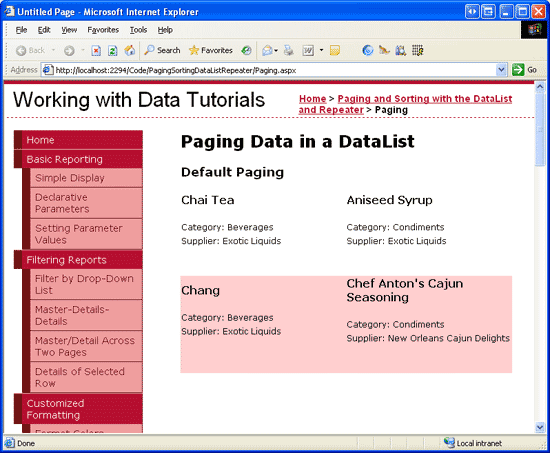The height and width of the screenshot is (453, 550).
Task: Click the Refresh page icon
Action: (x=112, y=51)
